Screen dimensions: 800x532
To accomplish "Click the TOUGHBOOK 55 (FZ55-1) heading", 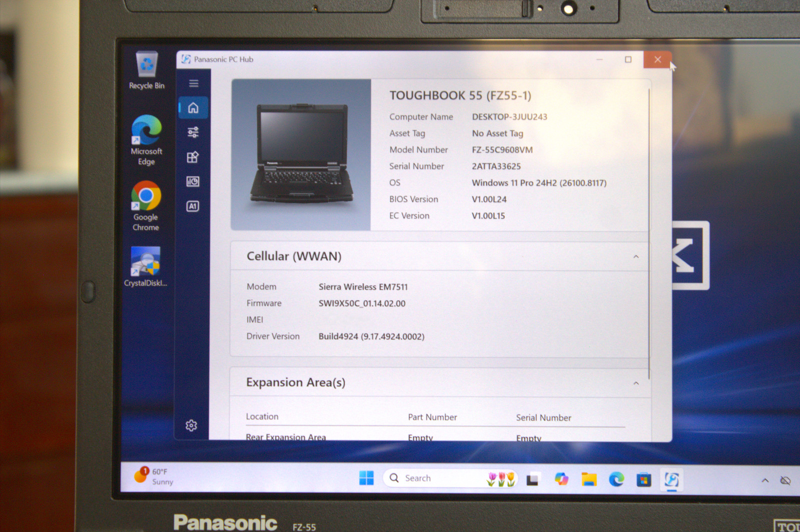I will click(460, 95).
